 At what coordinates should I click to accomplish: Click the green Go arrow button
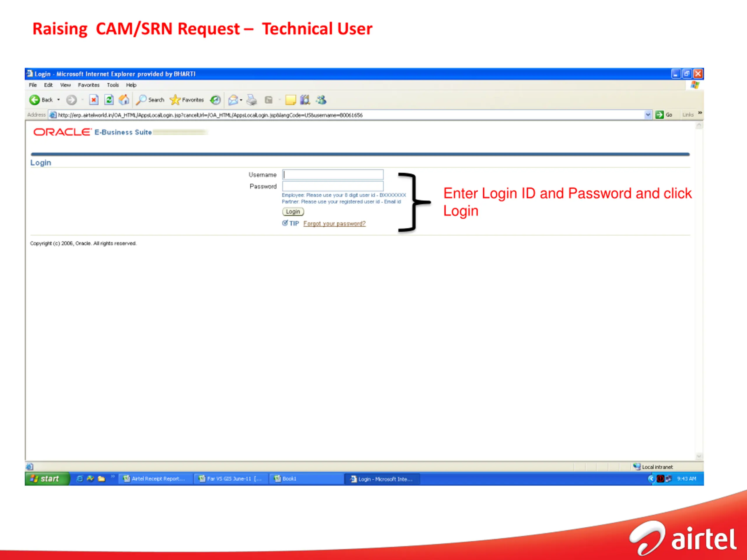pos(659,115)
